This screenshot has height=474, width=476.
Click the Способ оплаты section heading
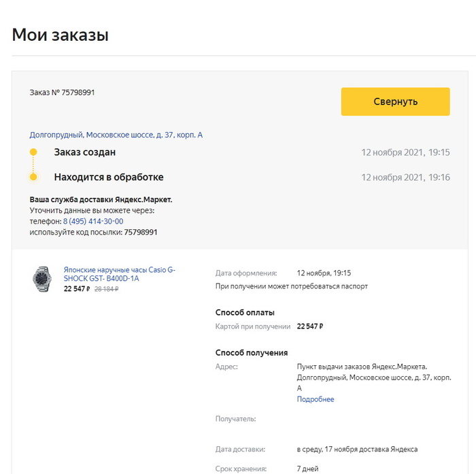(x=245, y=313)
